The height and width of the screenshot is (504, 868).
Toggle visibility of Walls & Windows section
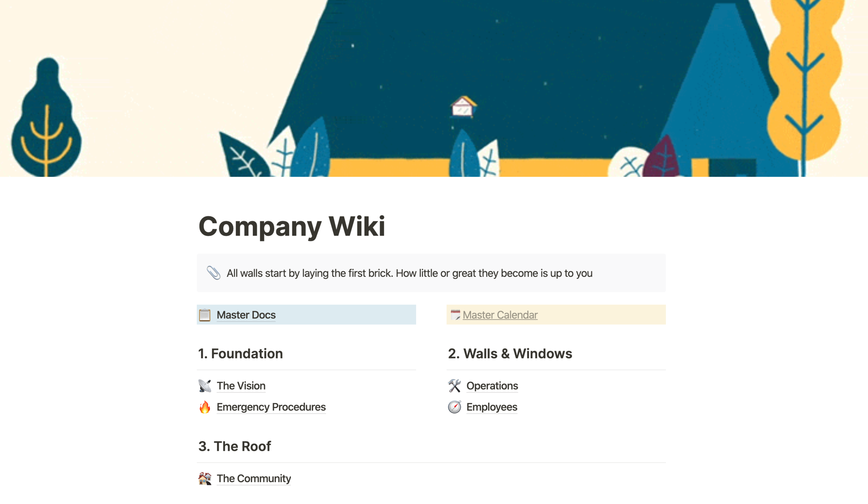point(510,353)
